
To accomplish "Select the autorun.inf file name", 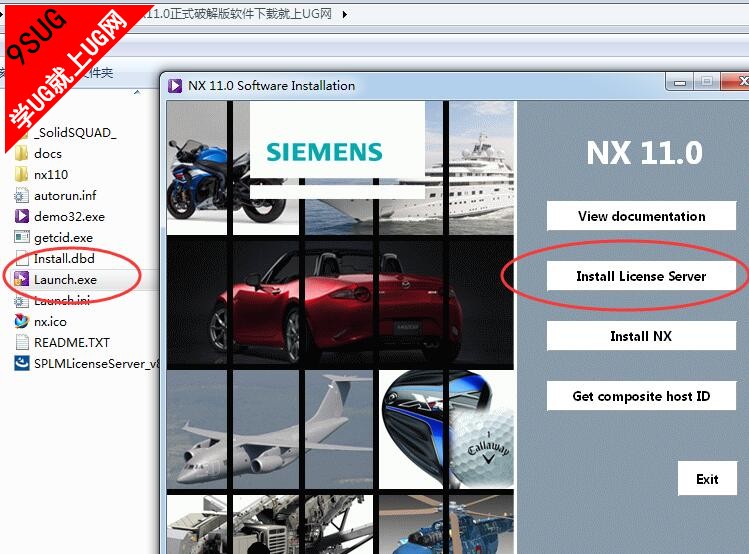I will coord(65,195).
